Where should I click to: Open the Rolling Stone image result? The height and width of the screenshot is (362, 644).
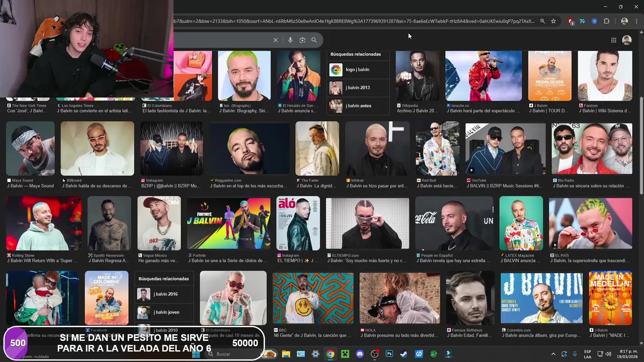(44, 223)
